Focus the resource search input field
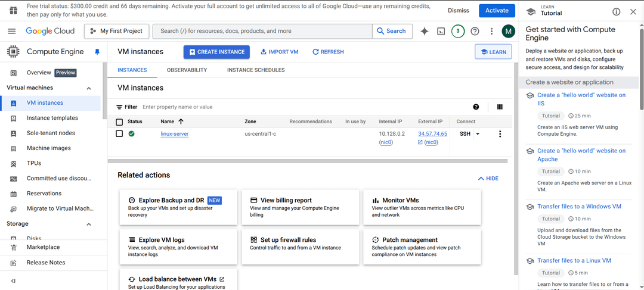Screen dimensions: 644x290 262,31
